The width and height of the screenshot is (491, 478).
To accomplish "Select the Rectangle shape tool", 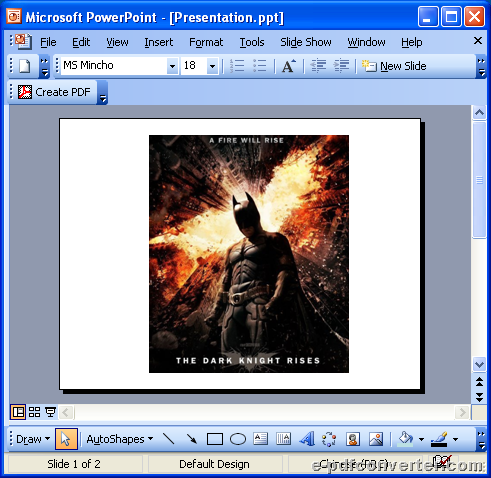I will [215, 439].
